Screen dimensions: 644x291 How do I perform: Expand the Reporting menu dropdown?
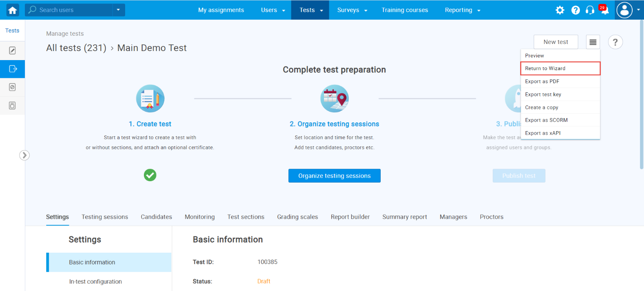click(463, 10)
